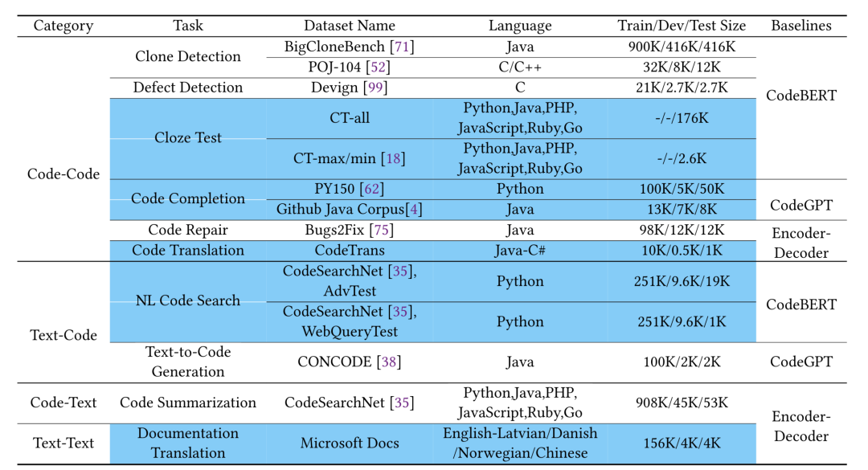
Task: Click the size value '32K/8K/12K'
Action: pos(682,67)
